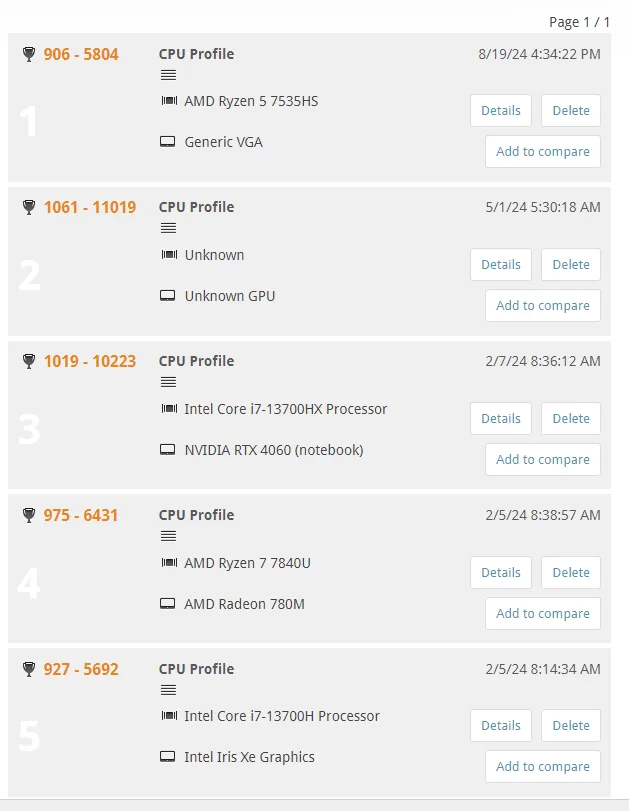629x811 pixels.
Task: Open score link 1019 - 10223
Action: (x=89, y=361)
